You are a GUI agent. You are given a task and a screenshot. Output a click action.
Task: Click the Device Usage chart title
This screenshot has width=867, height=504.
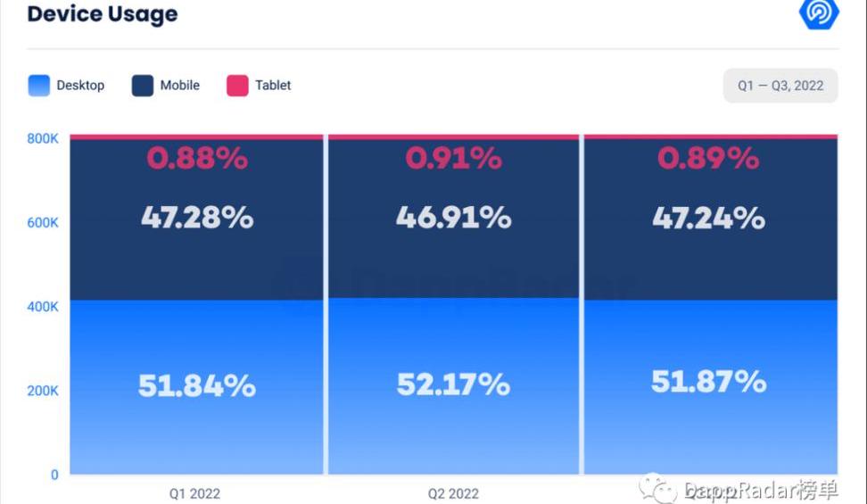coord(103,14)
